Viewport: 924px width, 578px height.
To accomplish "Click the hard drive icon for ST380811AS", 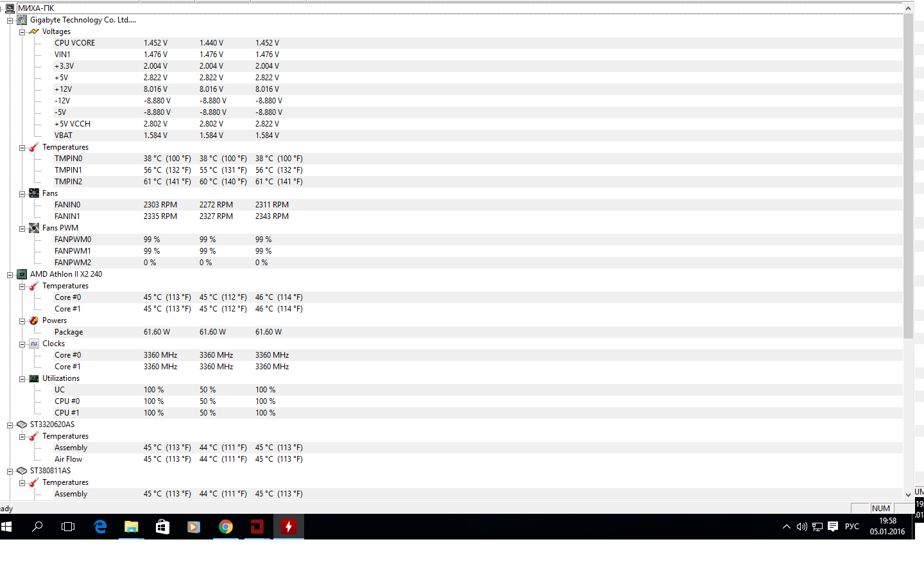I will tap(22, 471).
